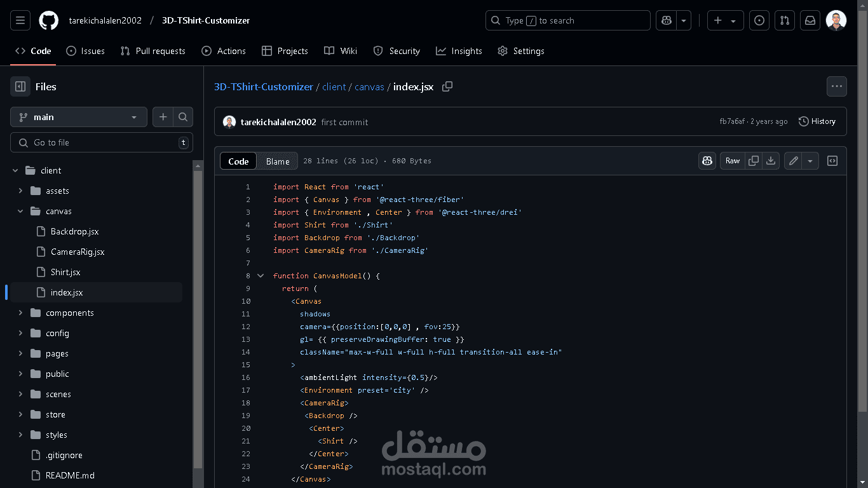Copy raw file contents icon
The image size is (868, 488).
coord(754,161)
